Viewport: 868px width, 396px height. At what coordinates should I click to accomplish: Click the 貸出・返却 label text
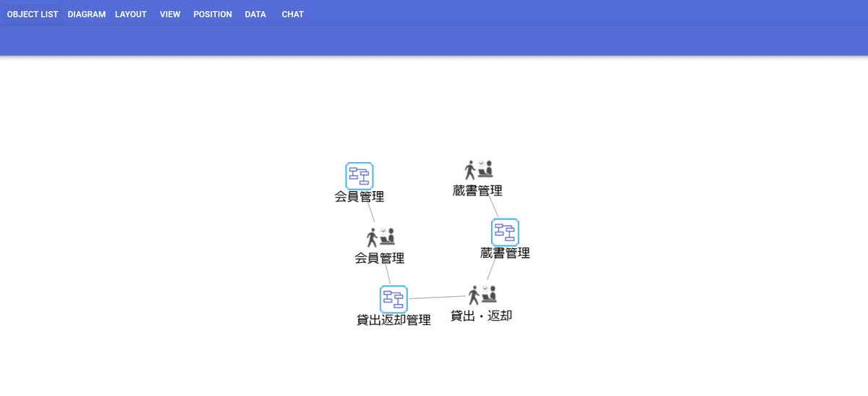(x=482, y=316)
